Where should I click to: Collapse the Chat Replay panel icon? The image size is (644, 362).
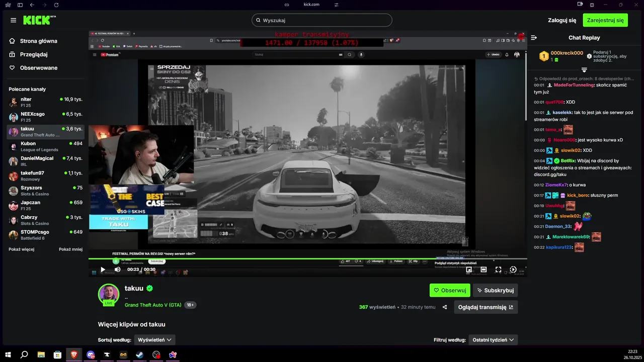tap(534, 38)
